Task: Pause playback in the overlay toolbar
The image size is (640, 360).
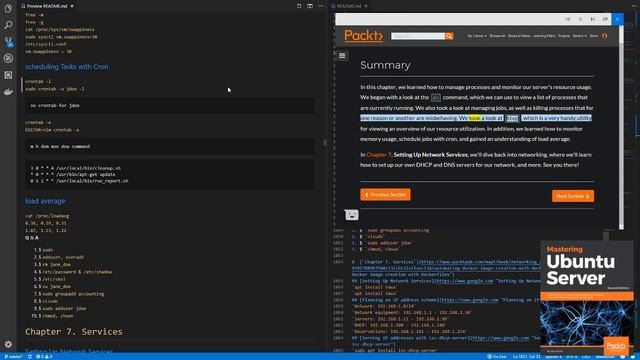Action: [x=580, y=19]
